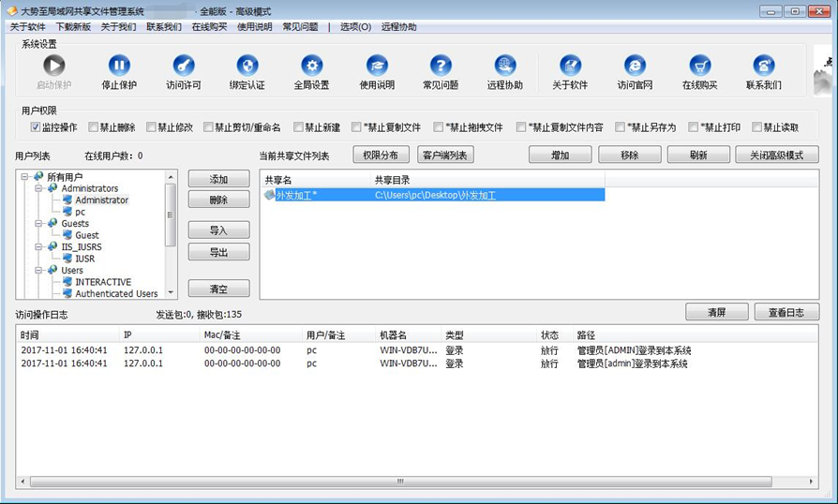
Task: Enable 禁止拖拽文件 checkbox
Action: tap(439, 127)
